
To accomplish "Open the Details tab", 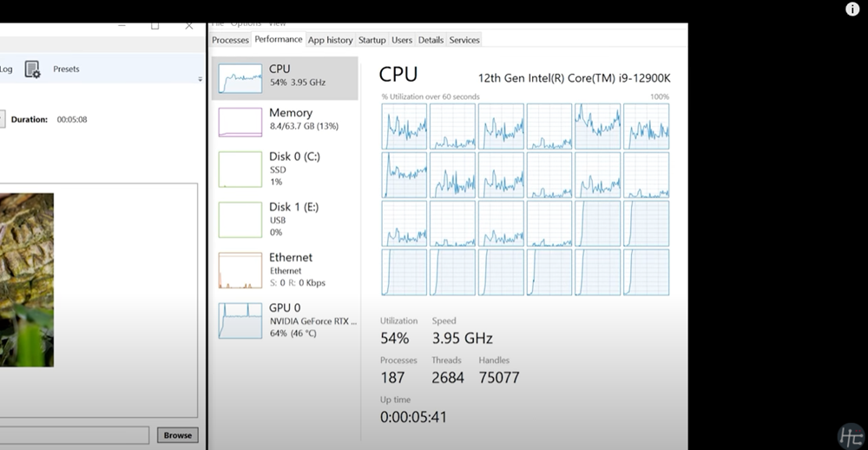I will [431, 40].
